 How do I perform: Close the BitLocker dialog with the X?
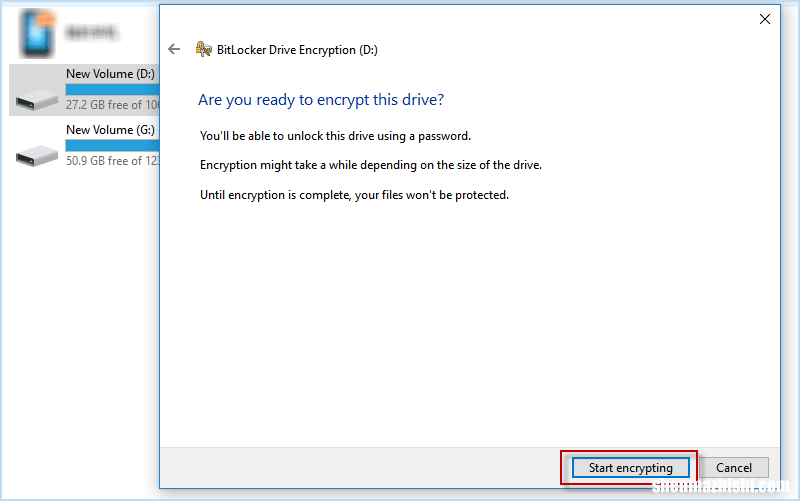(x=764, y=19)
